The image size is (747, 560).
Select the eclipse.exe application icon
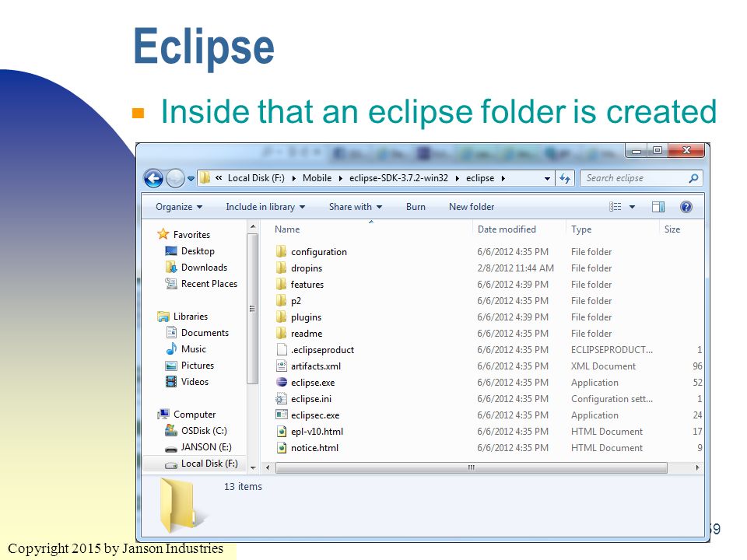282,382
